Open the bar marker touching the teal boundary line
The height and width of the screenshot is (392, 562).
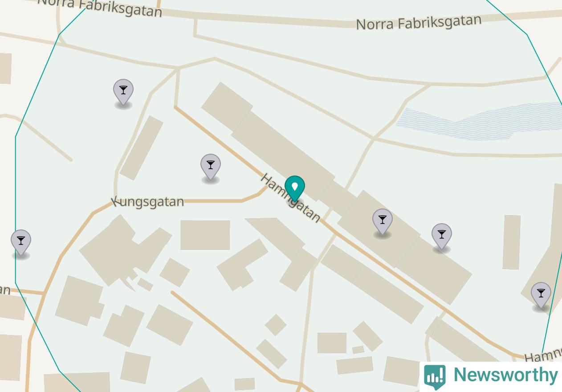(541, 295)
